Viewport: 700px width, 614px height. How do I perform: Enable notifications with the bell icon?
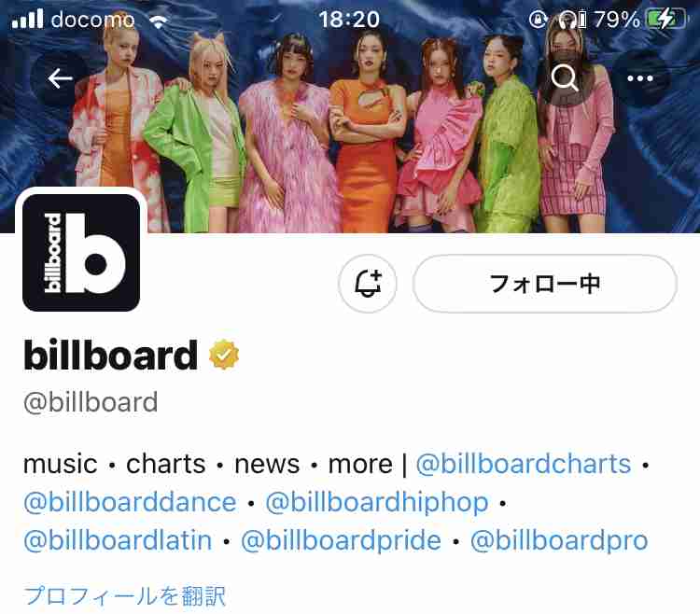[x=368, y=284]
